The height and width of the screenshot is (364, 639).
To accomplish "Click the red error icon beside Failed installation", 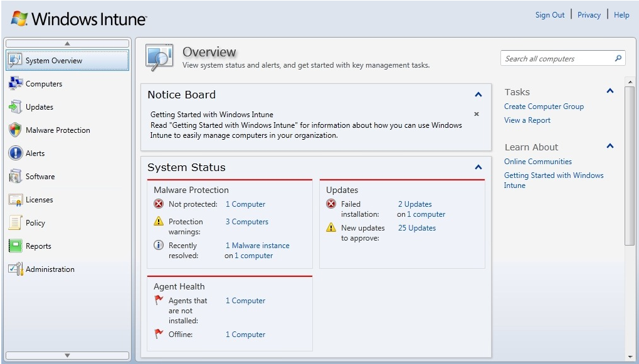I will click(x=331, y=204).
